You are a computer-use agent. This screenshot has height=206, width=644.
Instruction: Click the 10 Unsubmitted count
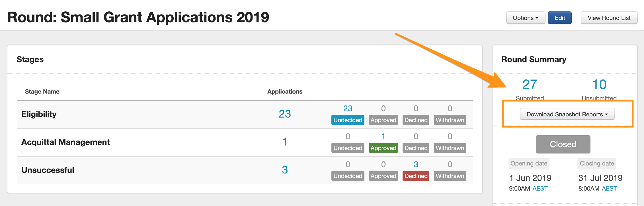coord(599,84)
